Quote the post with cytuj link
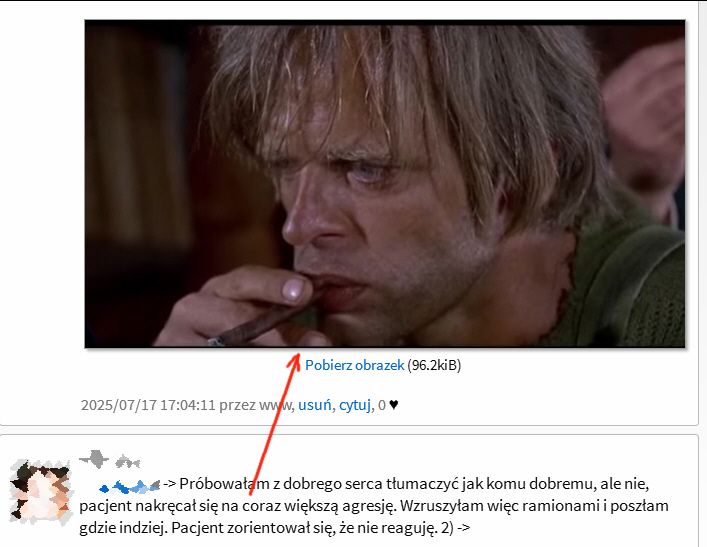This screenshot has width=707, height=547. click(x=355, y=405)
